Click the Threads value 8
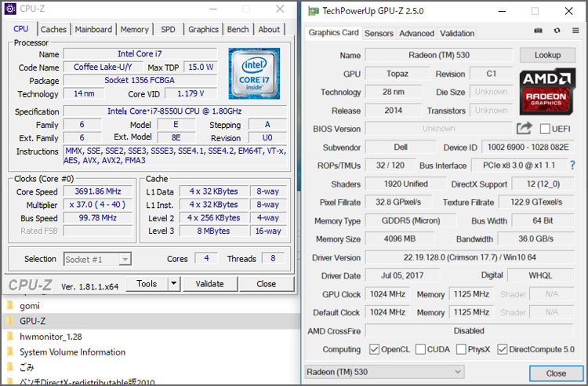 tap(273, 258)
